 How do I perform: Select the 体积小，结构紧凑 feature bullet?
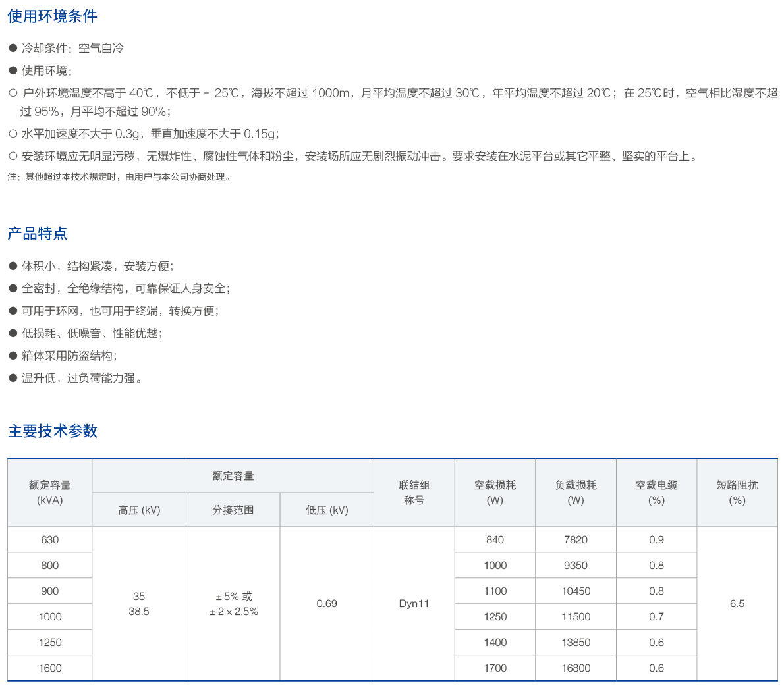pyautogui.click(x=98, y=266)
